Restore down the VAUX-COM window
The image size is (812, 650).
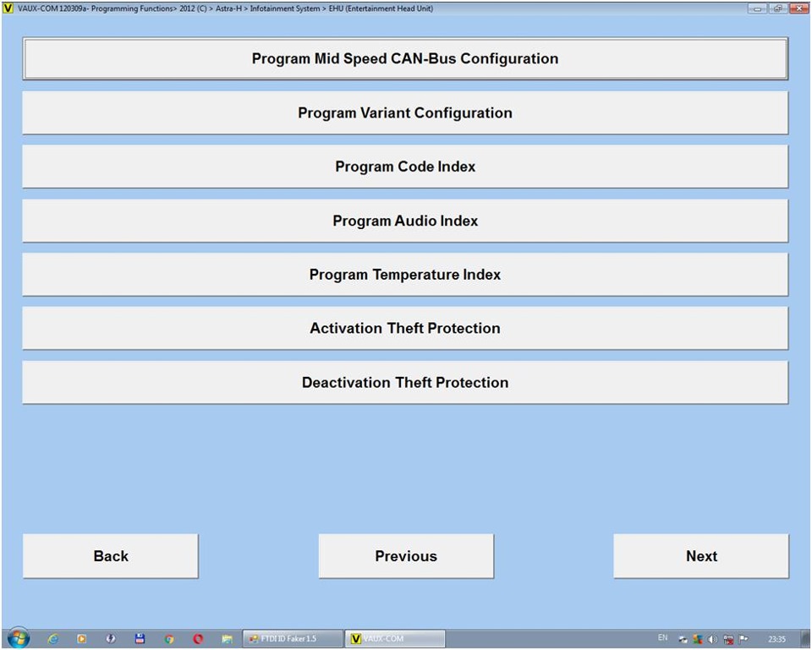click(x=778, y=8)
